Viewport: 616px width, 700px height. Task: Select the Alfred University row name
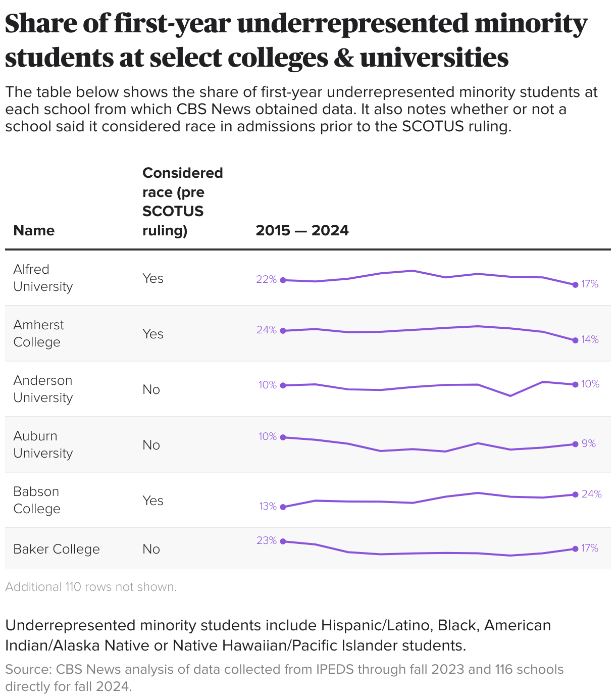[43, 278]
